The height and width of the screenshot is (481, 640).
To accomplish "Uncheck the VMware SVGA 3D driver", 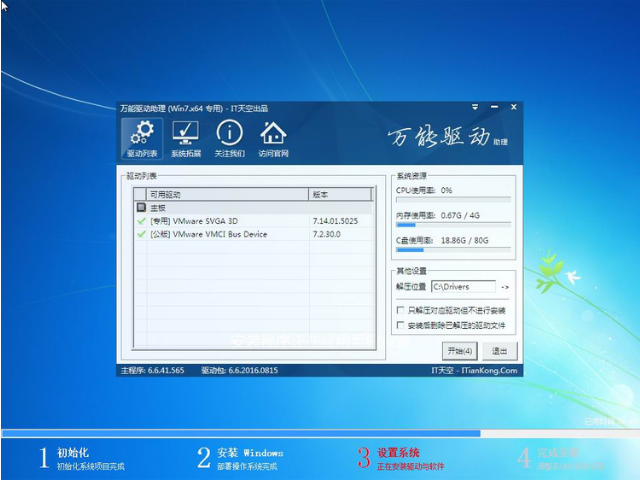I will [141, 221].
